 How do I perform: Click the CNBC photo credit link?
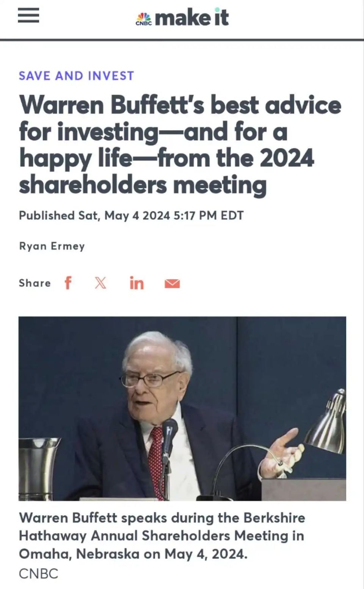pos(38,574)
